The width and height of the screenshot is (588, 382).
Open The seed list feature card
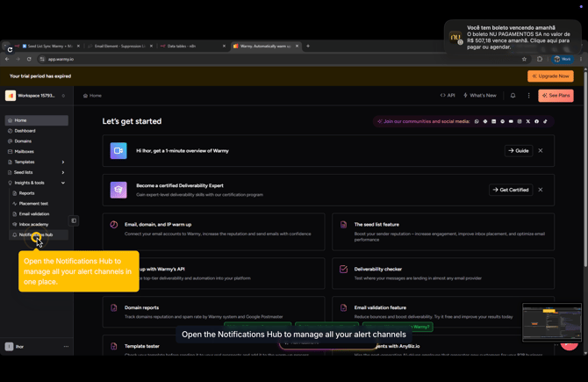click(x=443, y=232)
